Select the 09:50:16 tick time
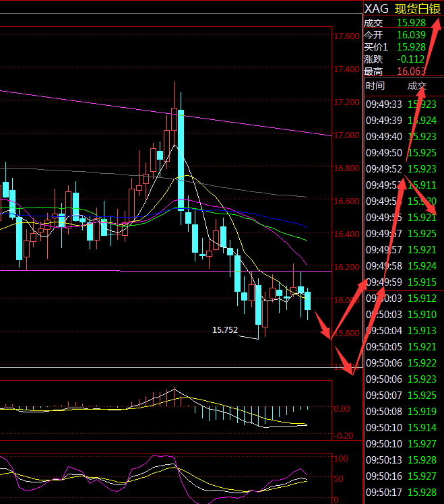 point(384,476)
